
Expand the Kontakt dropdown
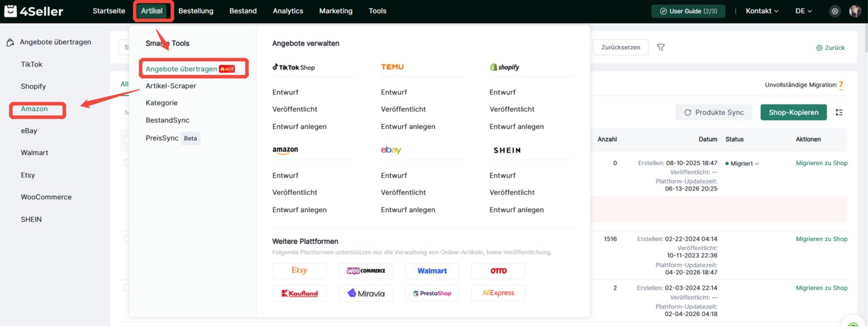click(762, 11)
